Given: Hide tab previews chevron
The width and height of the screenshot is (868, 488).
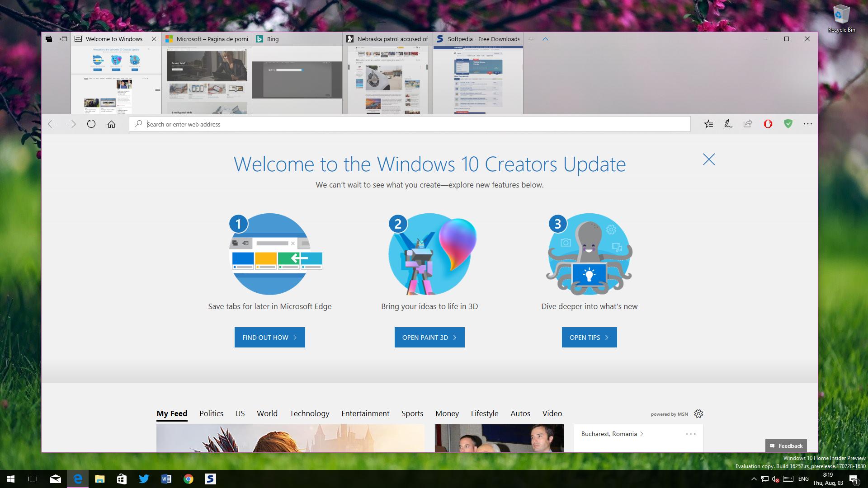Looking at the screenshot, I should [x=545, y=39].
